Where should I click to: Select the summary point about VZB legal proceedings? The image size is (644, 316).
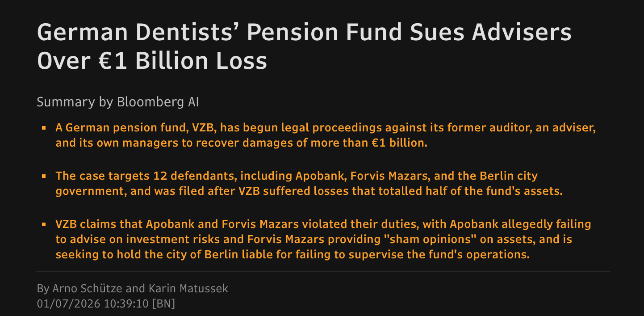[325, 135]
